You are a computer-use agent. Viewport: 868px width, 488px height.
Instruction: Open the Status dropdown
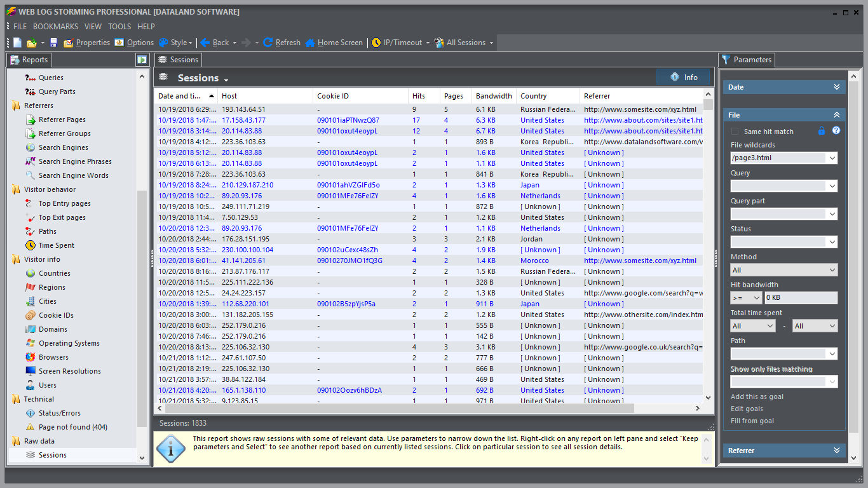point(832,242)
